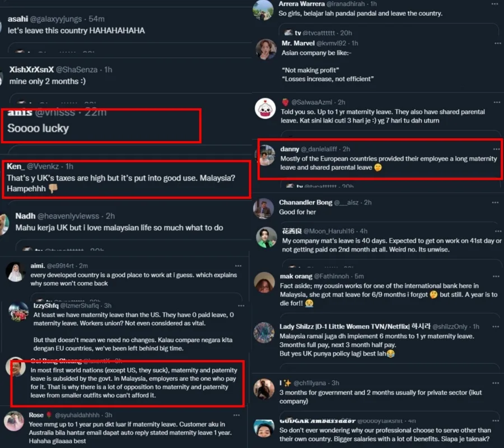
Task: Open more options on Mr. Marvel's tweet
Action: (498, 43)
